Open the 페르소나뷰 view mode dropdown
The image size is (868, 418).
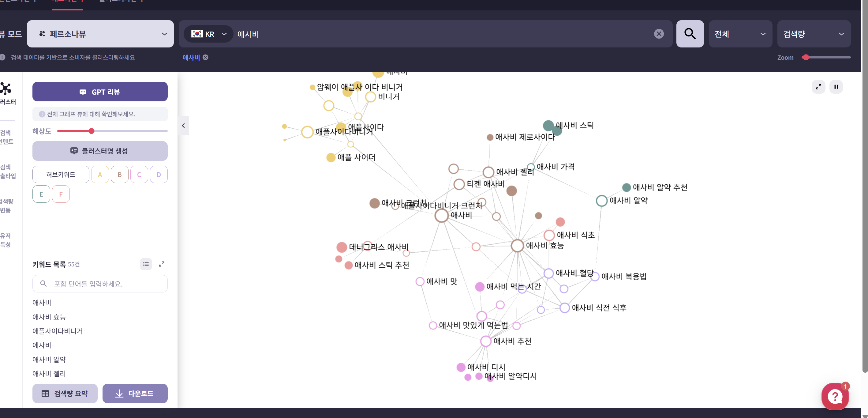coord(100,34)
